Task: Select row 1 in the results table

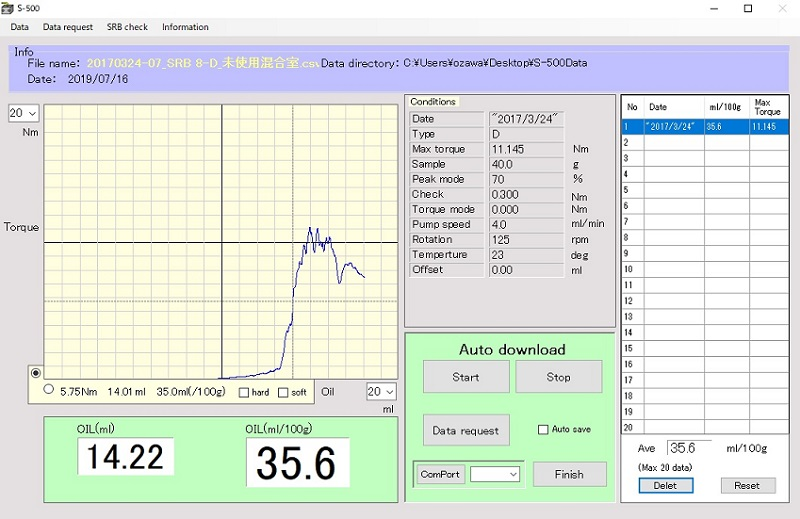Action: (x=705, y=127)
